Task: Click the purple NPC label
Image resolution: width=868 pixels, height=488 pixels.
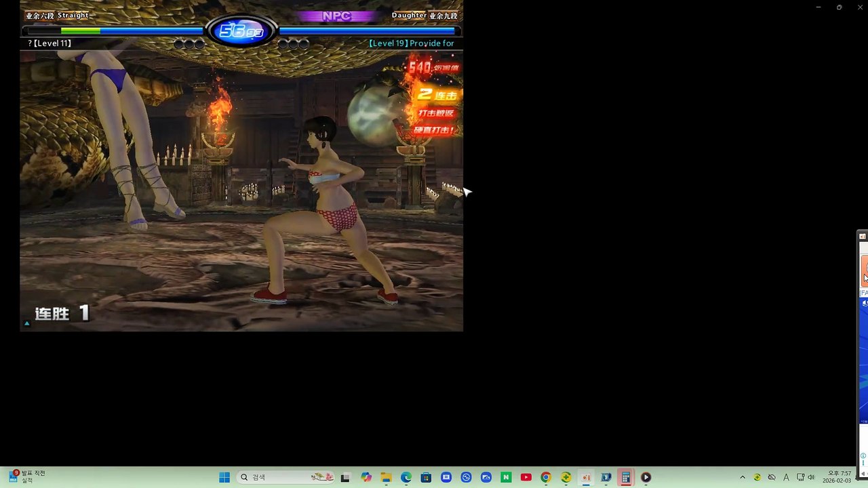Action: 337,16
